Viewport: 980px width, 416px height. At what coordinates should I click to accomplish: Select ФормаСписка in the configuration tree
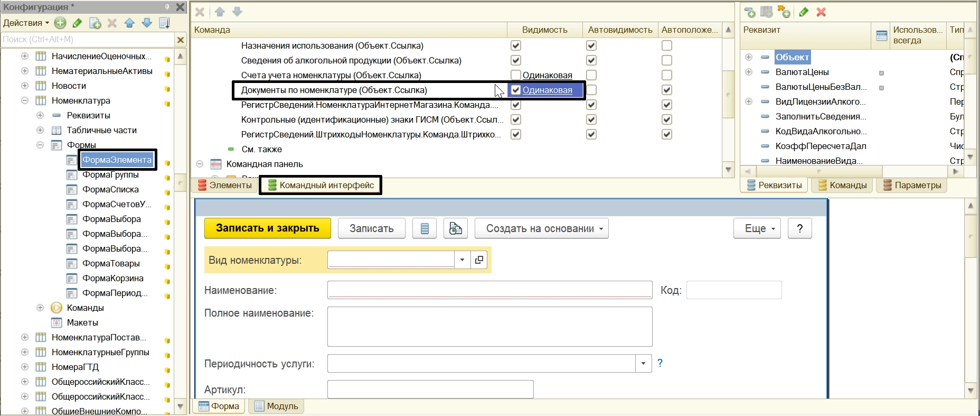[x=110, y=189]
